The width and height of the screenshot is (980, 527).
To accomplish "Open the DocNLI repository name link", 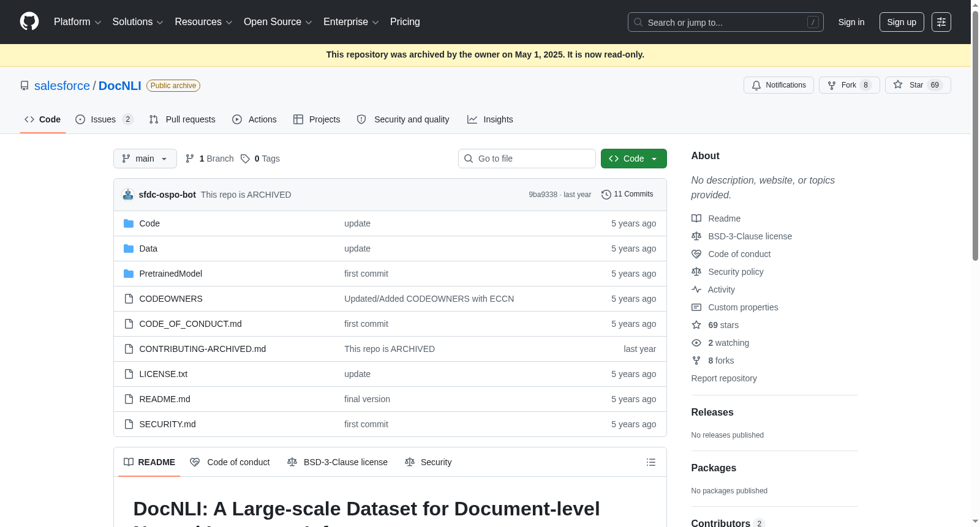I will [x=120, y=86].
